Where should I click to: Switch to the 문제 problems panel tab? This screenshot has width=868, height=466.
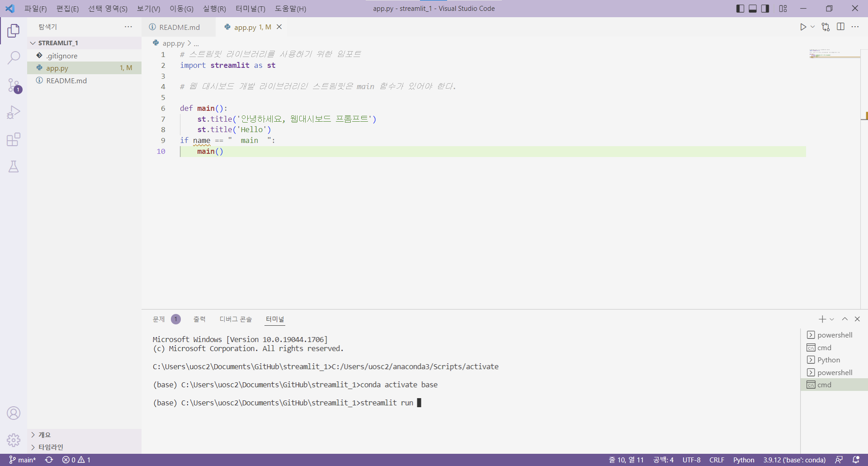pos(166,319)
